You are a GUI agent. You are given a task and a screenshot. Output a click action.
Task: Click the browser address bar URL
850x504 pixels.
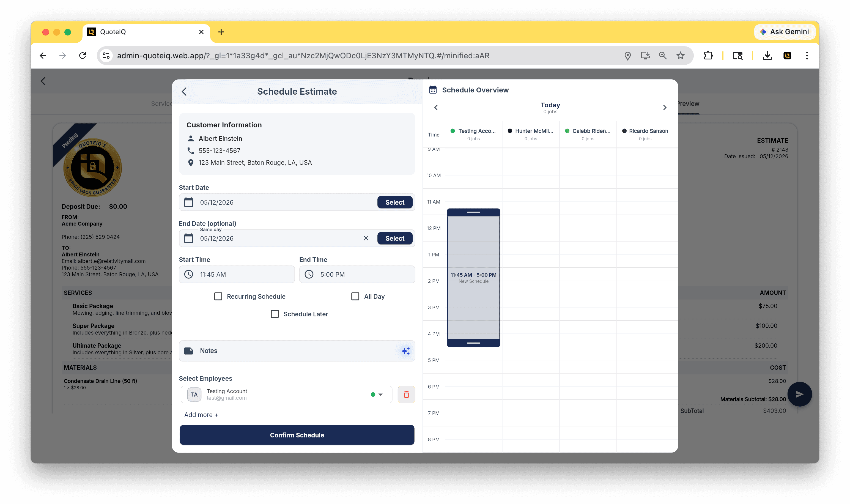click(303, 56)
